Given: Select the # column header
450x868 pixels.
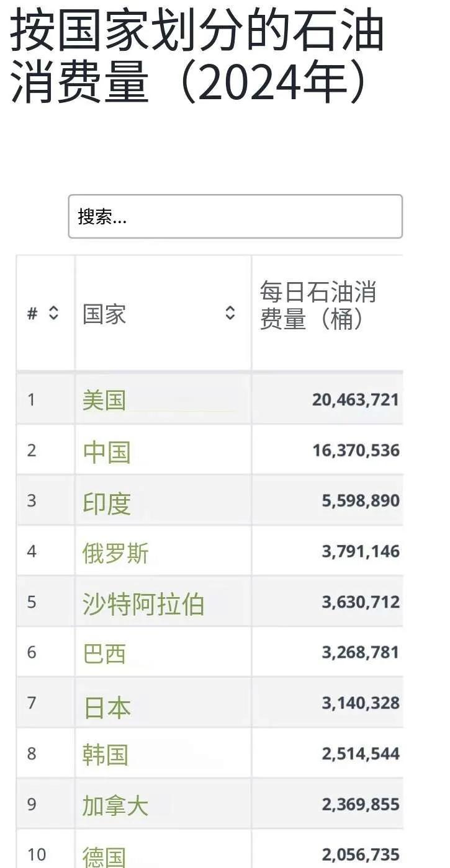Looking at the screenshot, I should pos(32,314).
